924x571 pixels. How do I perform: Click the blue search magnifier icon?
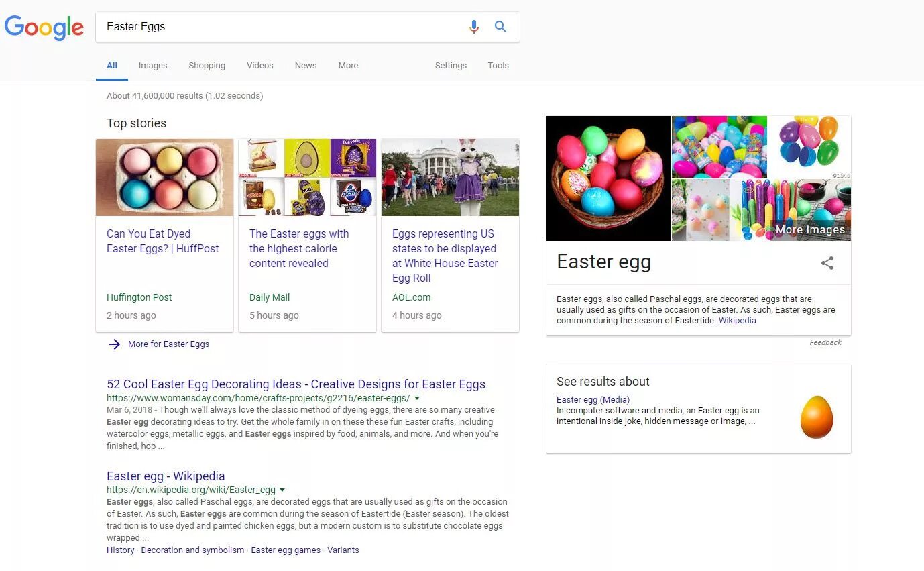coord(500,27)
